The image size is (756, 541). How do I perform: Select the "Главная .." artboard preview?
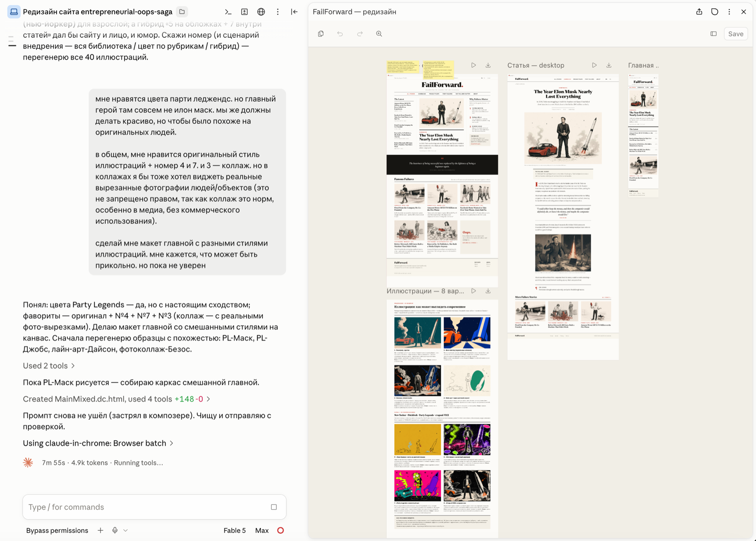coord(643,136)
